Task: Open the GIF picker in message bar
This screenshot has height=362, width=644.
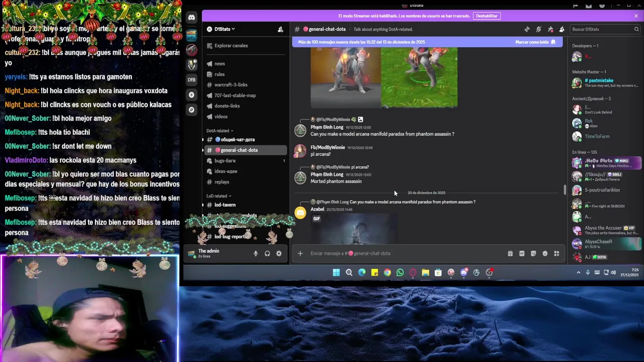Action: pyautogui.click(x=522, y=253)
